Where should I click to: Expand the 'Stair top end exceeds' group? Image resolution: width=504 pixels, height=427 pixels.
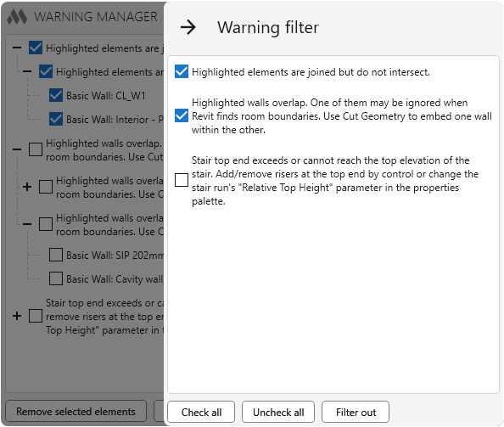click(17, 316)
